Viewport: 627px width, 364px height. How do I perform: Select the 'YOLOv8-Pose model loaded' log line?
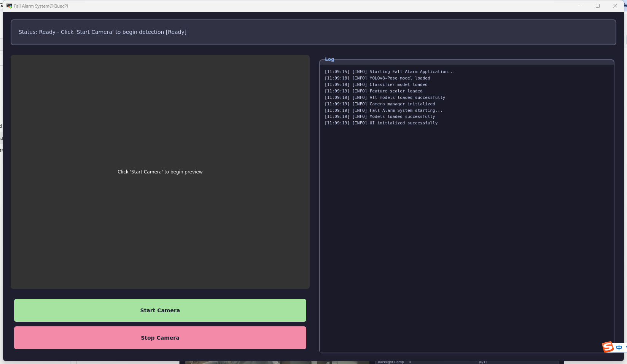pos(377,78)
